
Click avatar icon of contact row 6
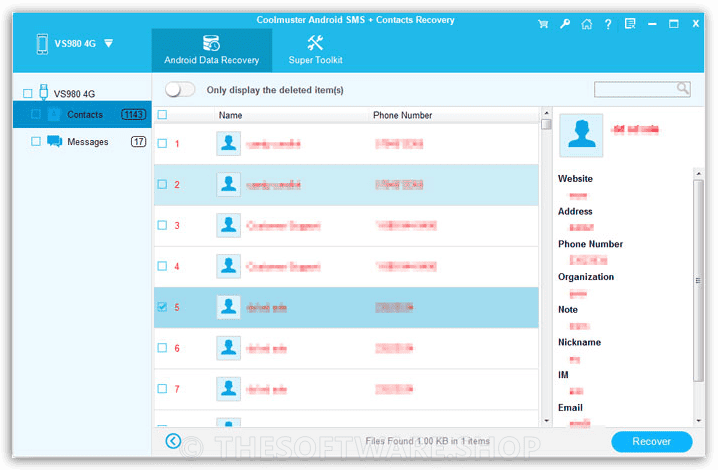[228, 348]
